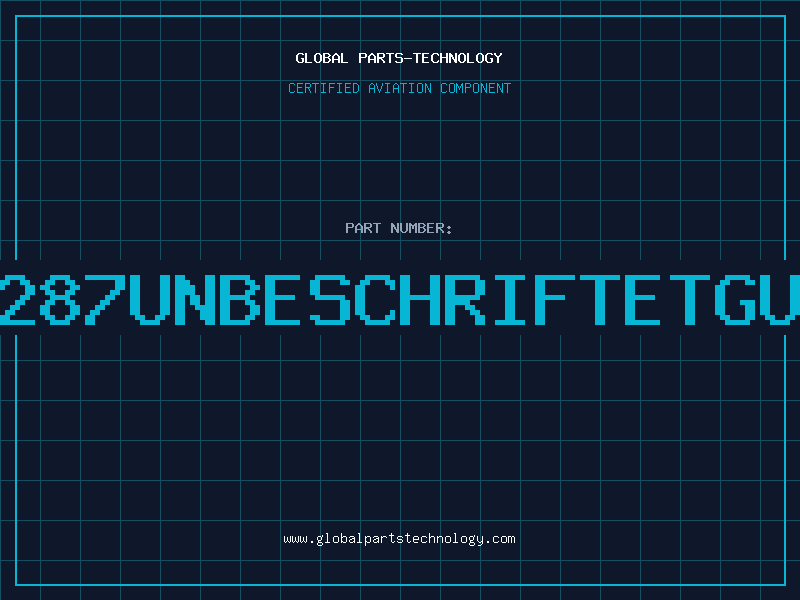
Task: Click the large part number text '287UNBESCHRIFTETGU'
Action: click(x=400, y=299)
